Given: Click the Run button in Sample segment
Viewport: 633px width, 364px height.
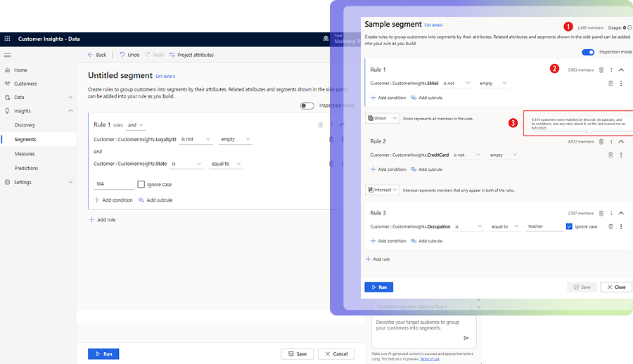Looking at the screenshot, I should (378, 287).
